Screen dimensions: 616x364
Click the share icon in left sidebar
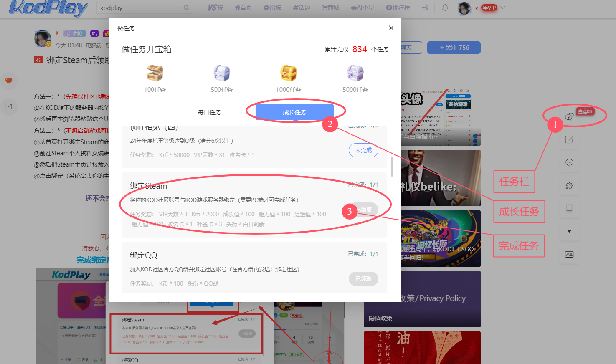[9, 106]
